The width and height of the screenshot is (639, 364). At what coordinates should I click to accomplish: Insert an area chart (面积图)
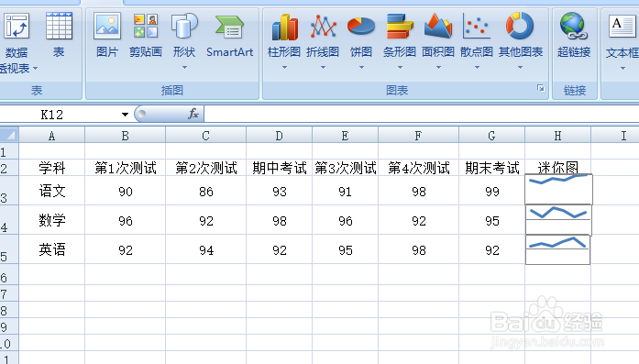[x=438, y=40]
